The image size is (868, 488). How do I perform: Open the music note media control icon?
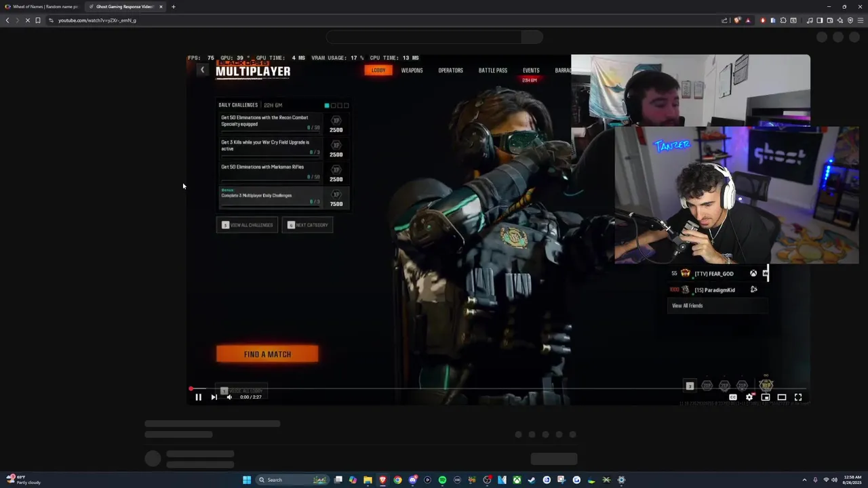pos(810,20)
